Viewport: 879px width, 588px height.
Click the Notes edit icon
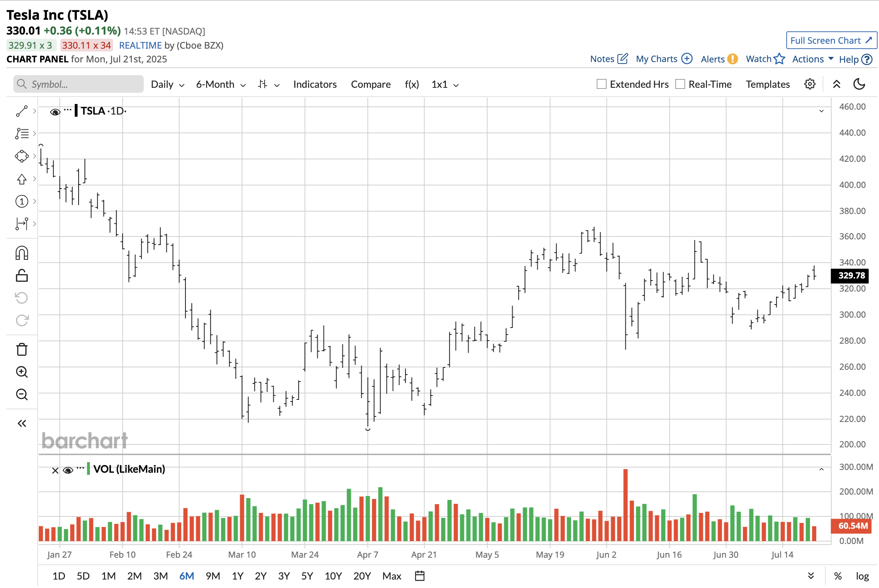tap(623, 59)
